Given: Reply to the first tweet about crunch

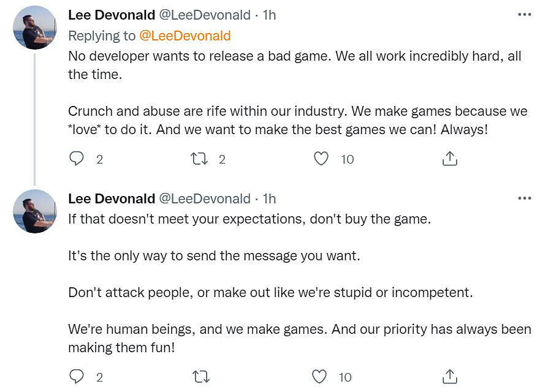Looking at the screenshot, I should click(77, 159).
